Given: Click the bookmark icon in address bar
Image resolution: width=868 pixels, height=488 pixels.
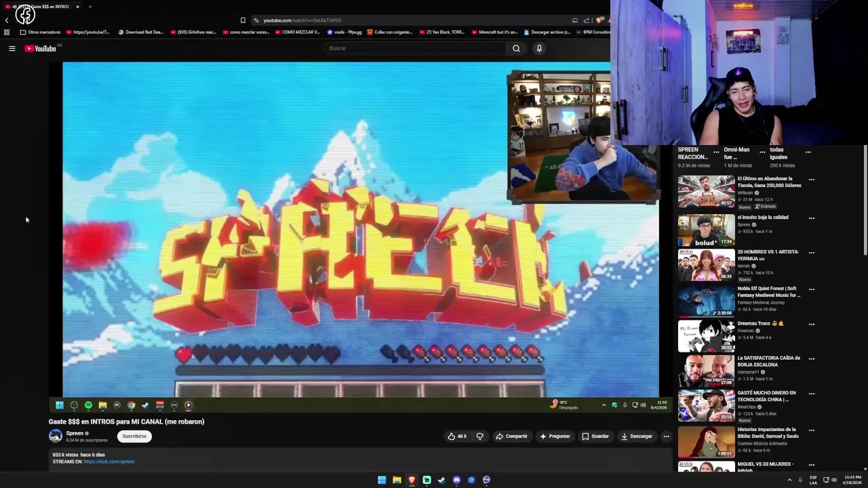Looking at the screenshot, I should coord(243,20).
